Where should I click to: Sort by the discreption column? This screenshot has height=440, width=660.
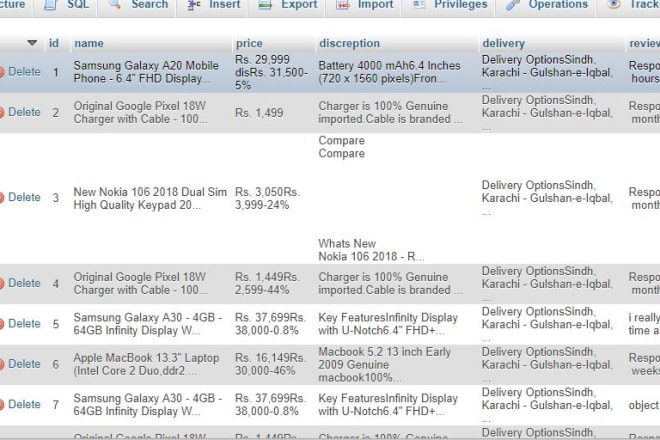349,43
